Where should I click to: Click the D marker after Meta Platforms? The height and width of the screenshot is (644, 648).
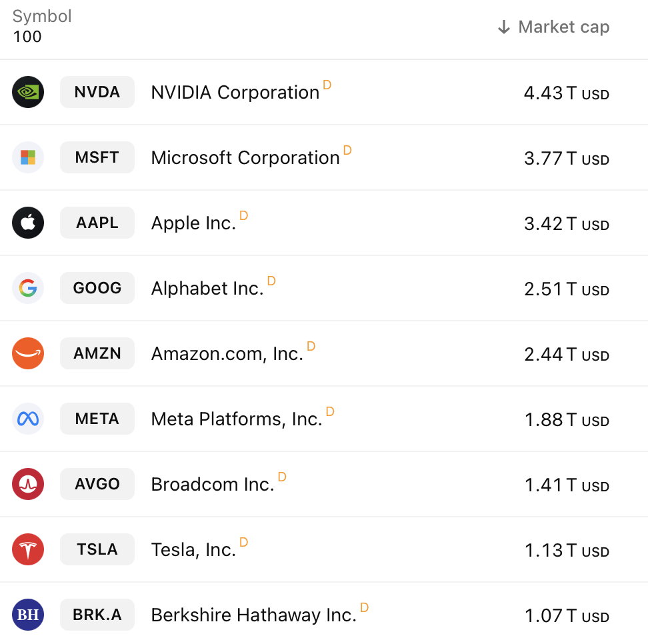330,411
